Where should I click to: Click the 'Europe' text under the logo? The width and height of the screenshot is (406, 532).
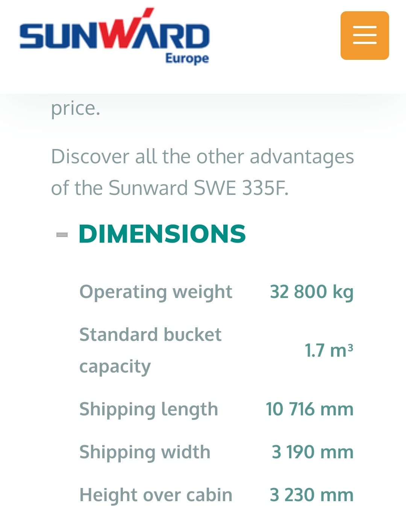[187, 58]
